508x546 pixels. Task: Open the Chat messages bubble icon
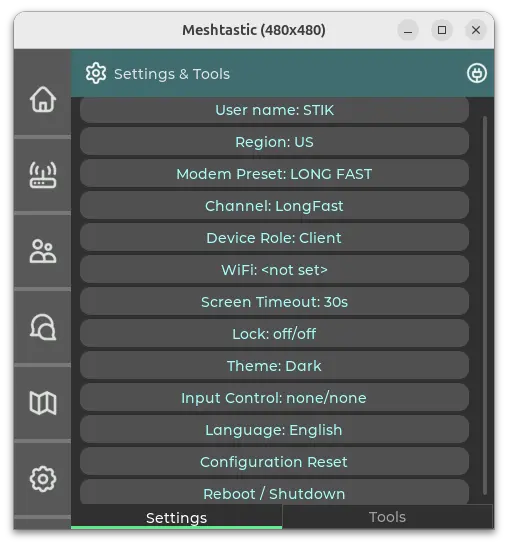coord(42,327)
